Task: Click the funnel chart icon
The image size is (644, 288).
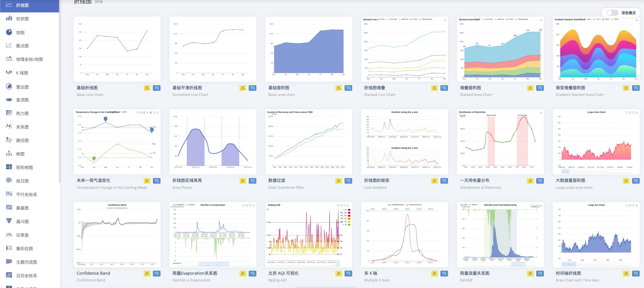Action: [x=9, y=221]
